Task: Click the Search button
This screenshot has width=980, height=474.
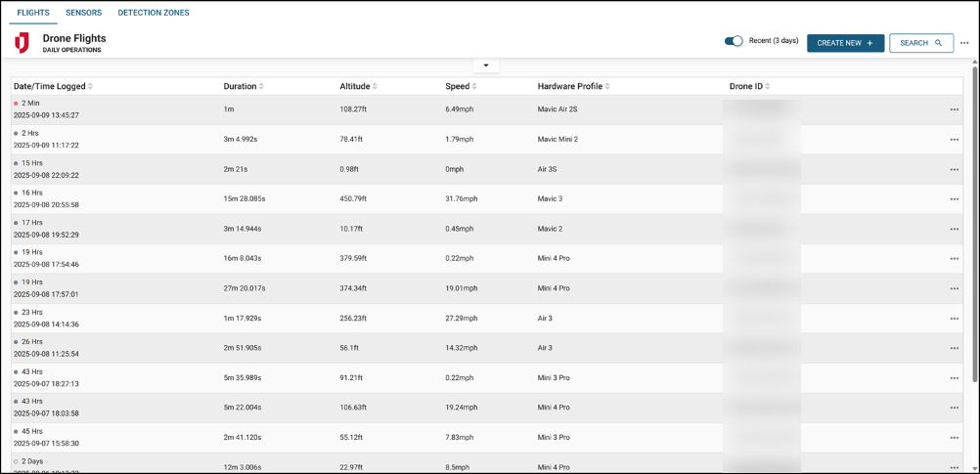Action: point(920,43)
